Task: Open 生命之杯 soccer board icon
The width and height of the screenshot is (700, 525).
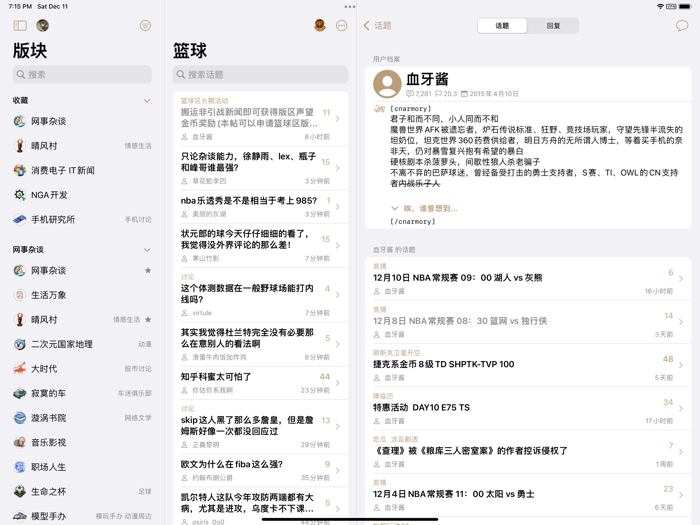Action: (x=19, y=491)
